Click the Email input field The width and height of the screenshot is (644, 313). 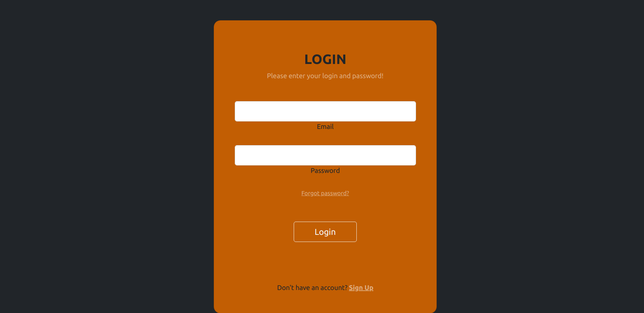325,111
